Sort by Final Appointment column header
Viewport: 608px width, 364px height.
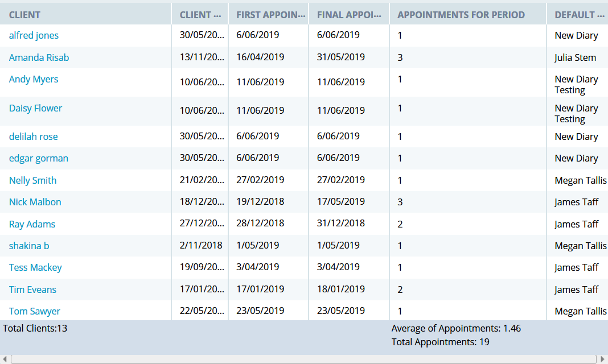(x=348, y=15)
